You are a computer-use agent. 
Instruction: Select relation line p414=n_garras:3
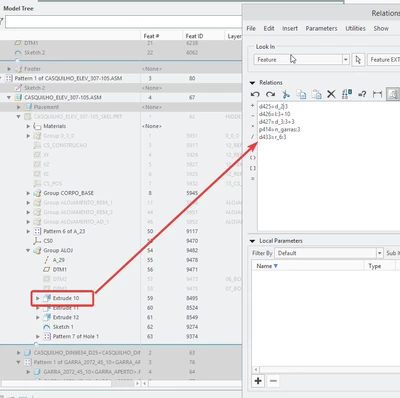click(279, 129)
